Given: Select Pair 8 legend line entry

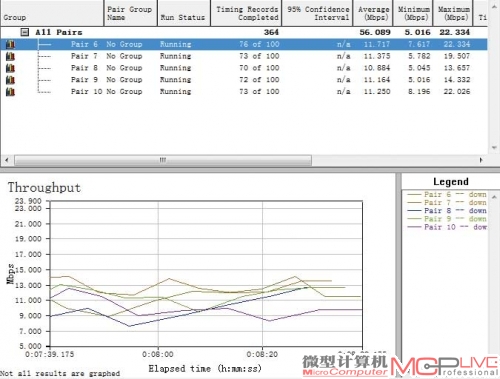Looking at the screenshot, I should click(447, 211).
